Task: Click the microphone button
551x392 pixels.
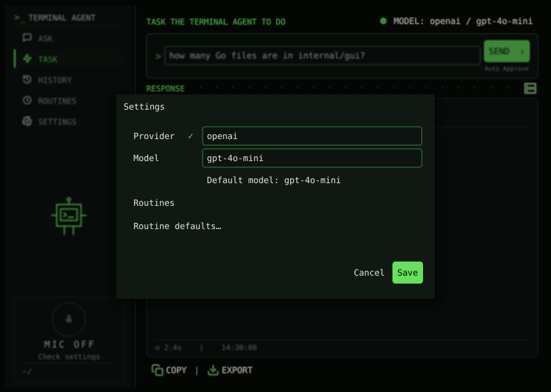Action: pos(69,319)
